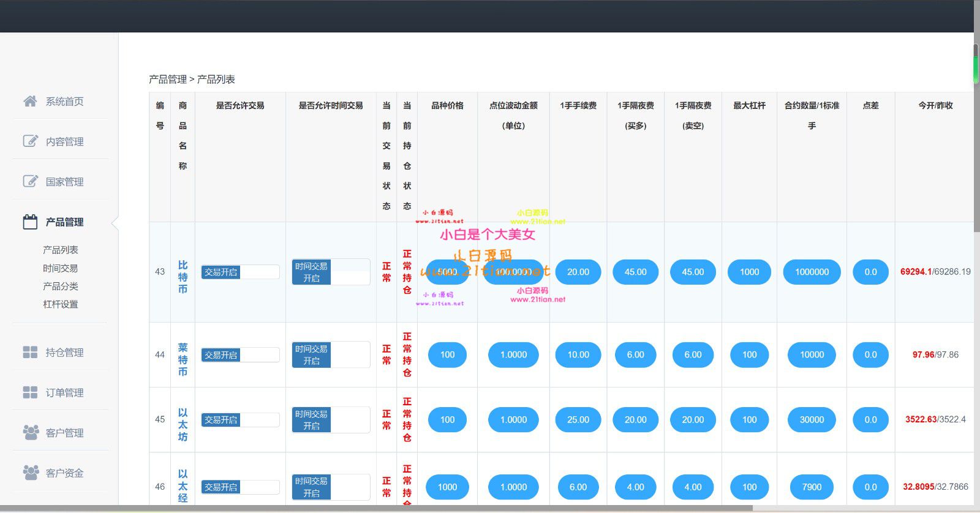Click 莱特币 spread pill 0.0

[x=871, y=354]
